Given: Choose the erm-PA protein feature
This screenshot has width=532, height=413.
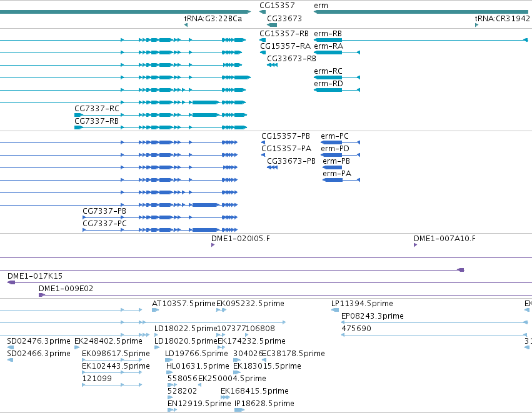Looking at the screenshot, I should point(341,180).
